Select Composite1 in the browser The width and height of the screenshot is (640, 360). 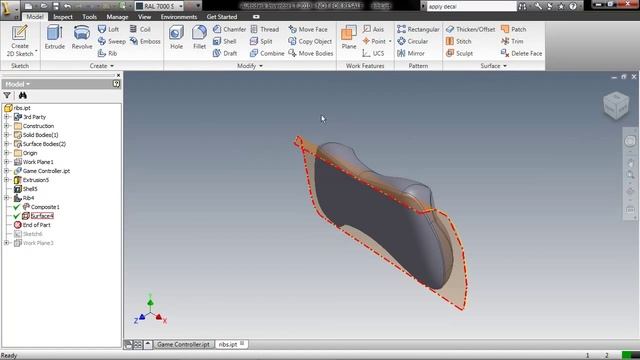coord(45,207)
